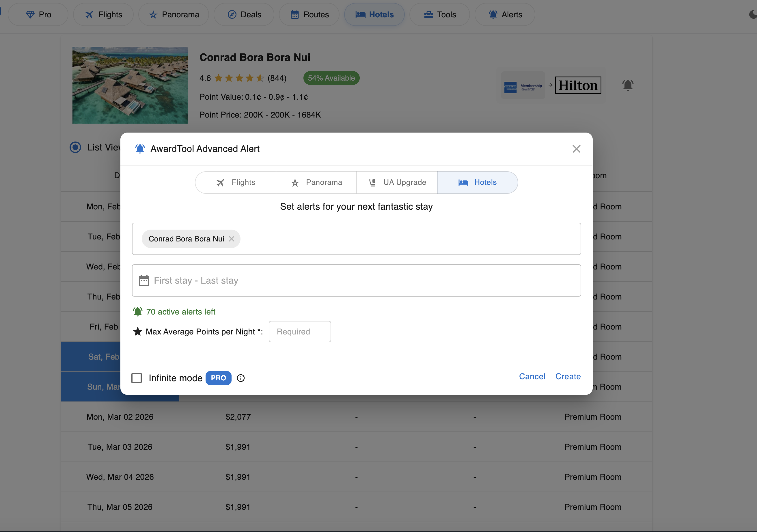Click the hotel alert bell icon

pyautogui.click(x=628, y=85)
